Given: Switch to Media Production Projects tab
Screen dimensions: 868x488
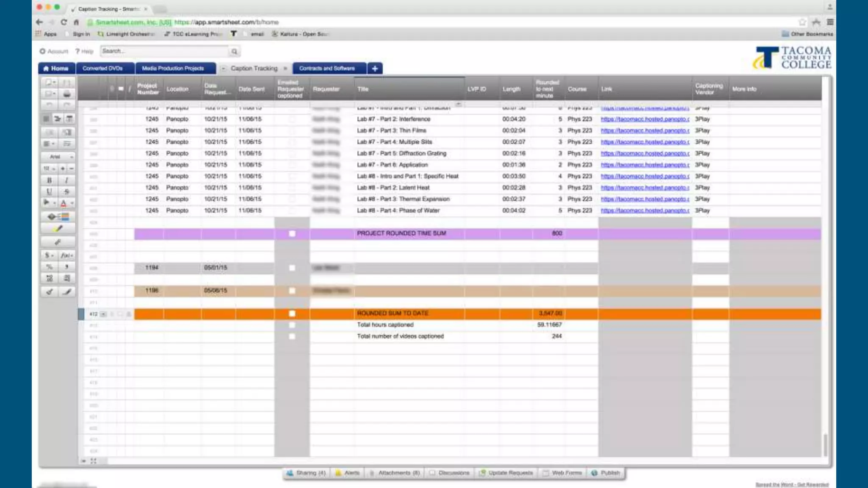Looking at the screenshot, I should [x=175, y=68].
